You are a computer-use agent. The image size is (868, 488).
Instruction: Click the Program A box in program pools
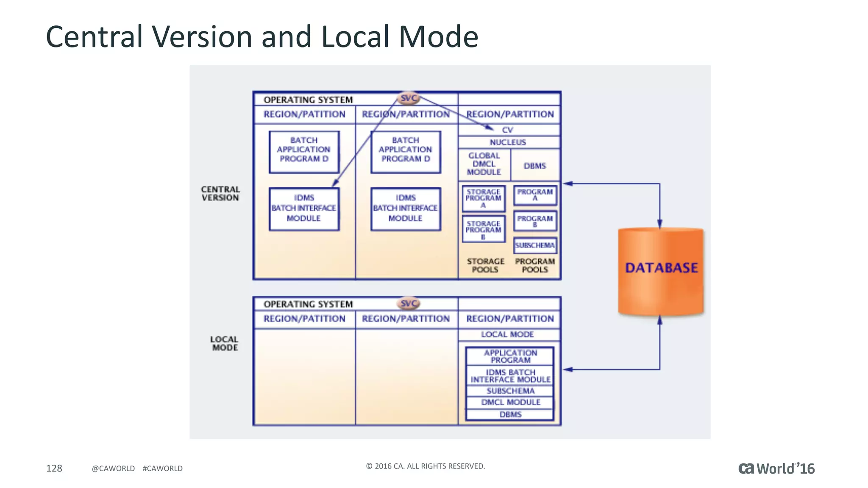(535, 195)
